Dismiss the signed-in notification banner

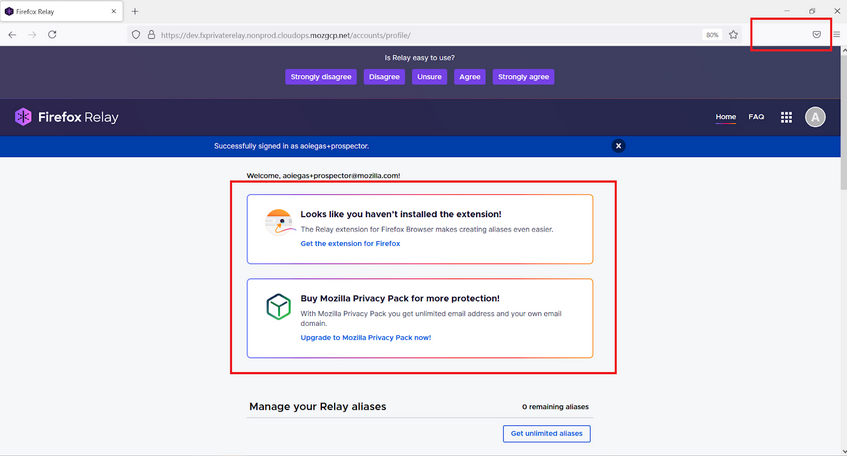click(619, 146)
